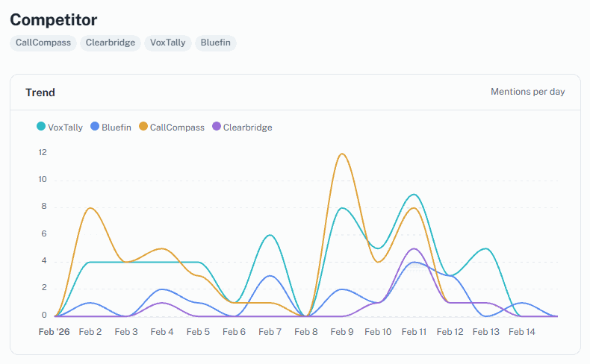The image size is (590, 364).
Task: Click the 'Feb 2' axis label
Action: point(90,332)
